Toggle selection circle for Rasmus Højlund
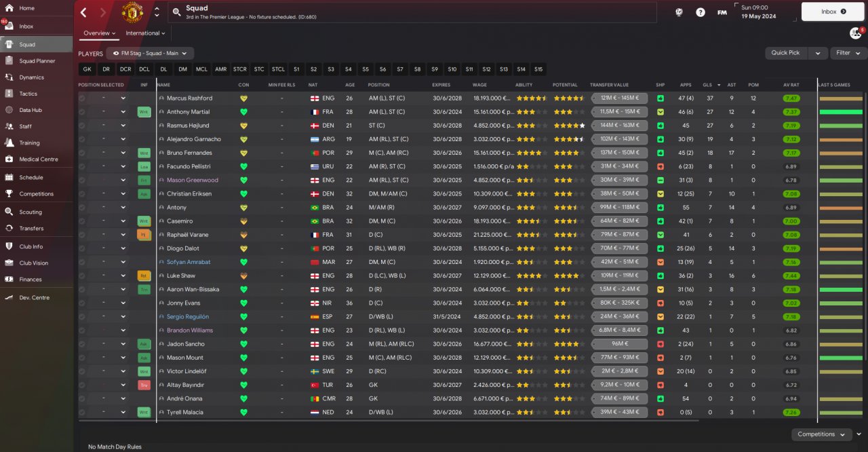Viewport: 868px width, 452px height. coord(82,126)
